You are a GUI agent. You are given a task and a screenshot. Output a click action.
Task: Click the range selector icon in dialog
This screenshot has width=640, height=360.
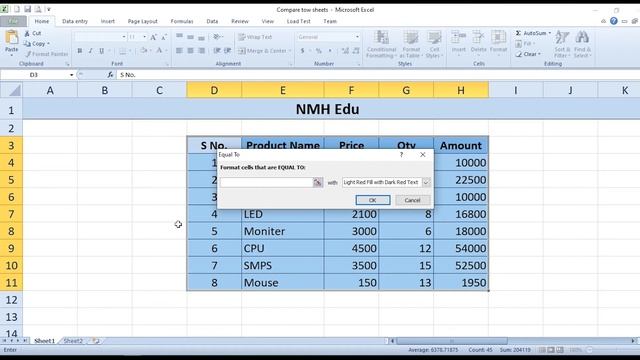(318, 182)
